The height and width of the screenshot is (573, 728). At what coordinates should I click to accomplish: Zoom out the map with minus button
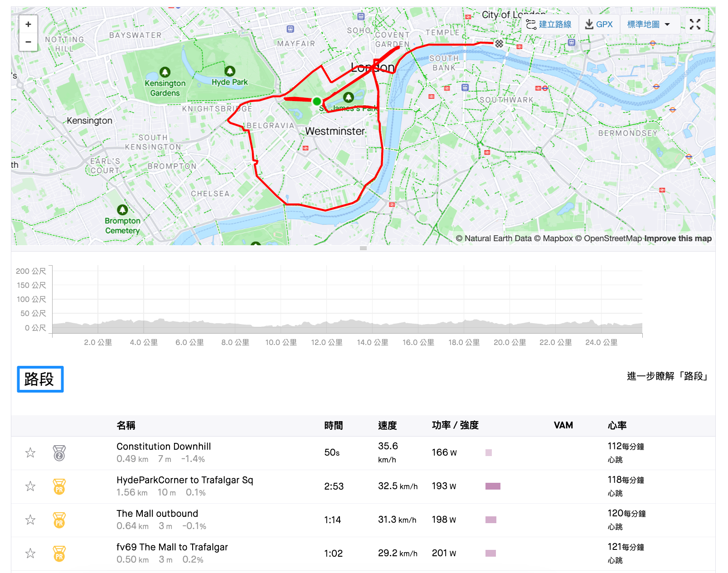click(x=28, y=42)
